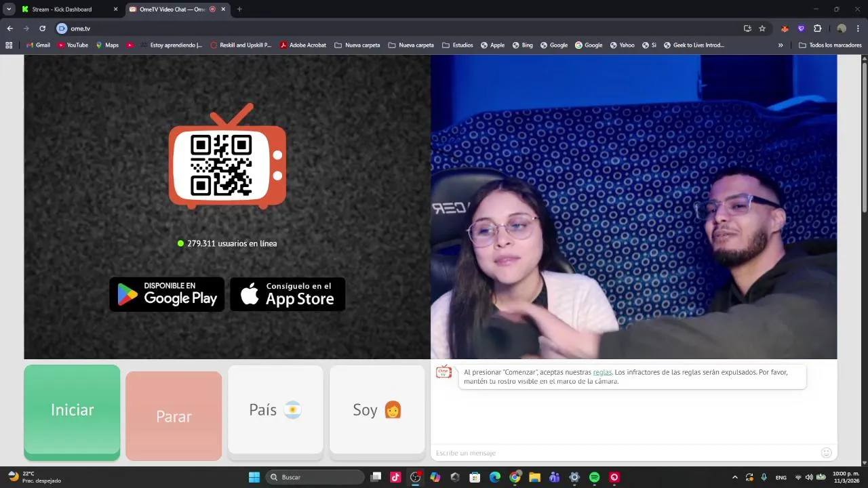Open the App Store download badge
The width and height of the screenshot is (868, 488).
tap(288, 294)
